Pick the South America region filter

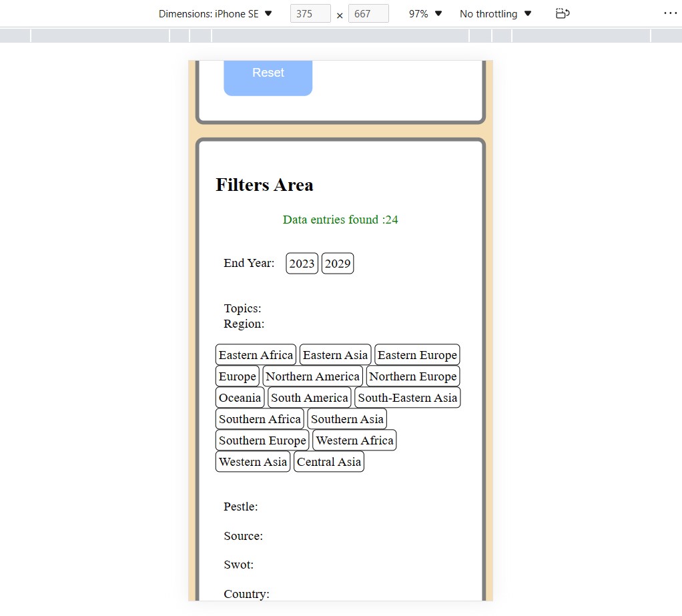click(x=309, y=397)
